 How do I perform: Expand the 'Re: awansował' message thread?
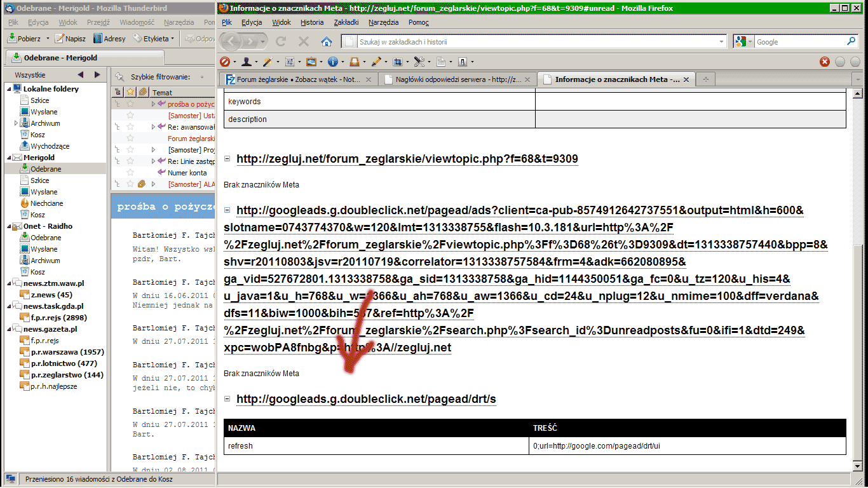click(153, 126)
